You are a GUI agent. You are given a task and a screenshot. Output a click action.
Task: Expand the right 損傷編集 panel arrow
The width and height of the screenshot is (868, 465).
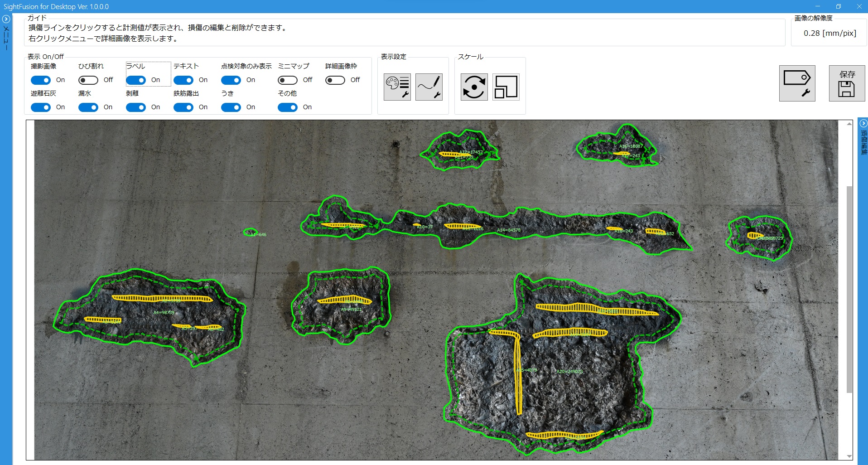(863, 123)
